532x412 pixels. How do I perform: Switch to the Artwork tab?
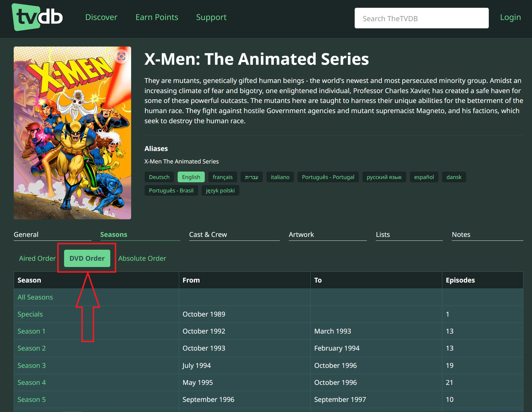pyautogui.click(x=301, y=234)
